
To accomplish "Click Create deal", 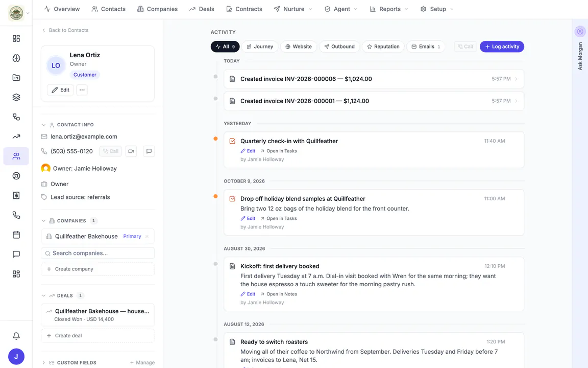I will point(97,336).
